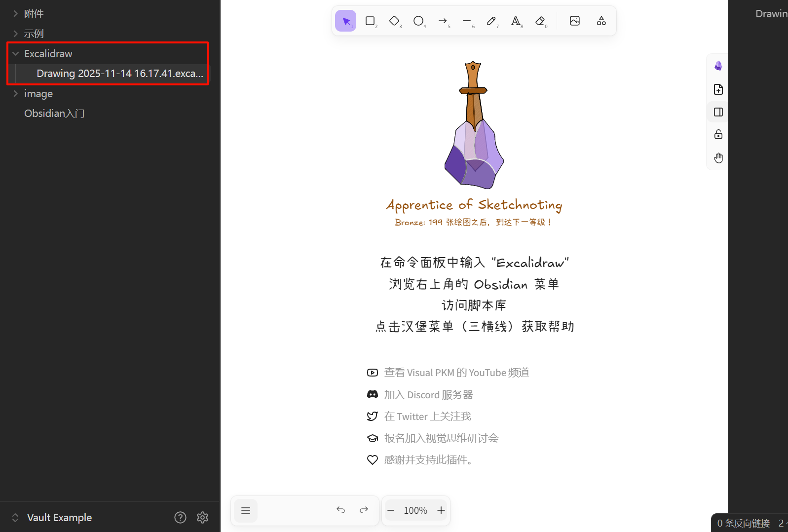The image size is (788, 532).
Task: Select the Rectangle tool
Action: point(370,21)
